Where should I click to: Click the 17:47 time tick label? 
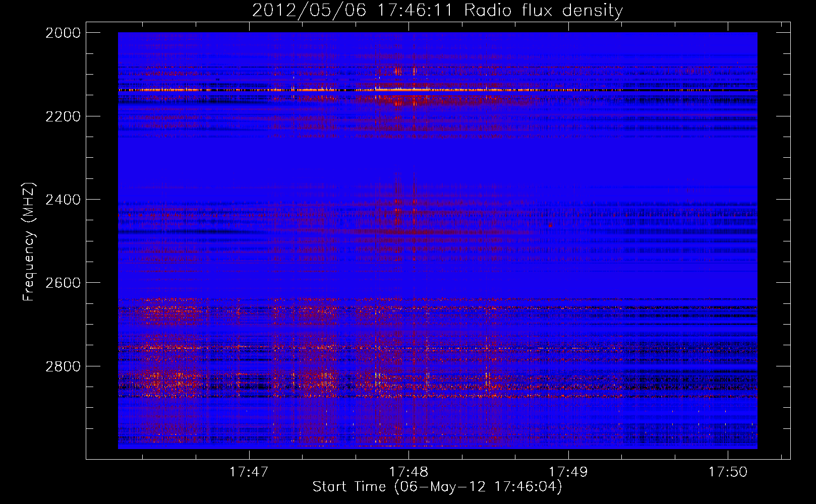tap(249, 472)
